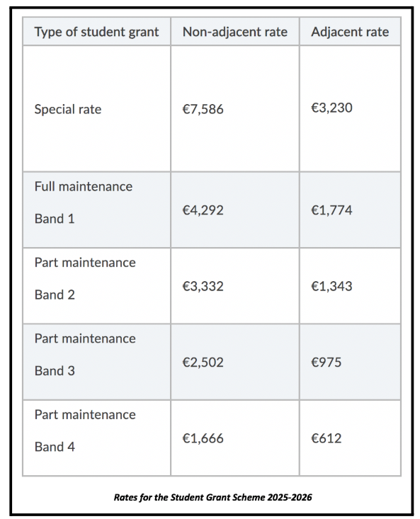This screenshot has height=519, width=420.
Task: Select the €612 adjacent rate value
Action: [326, 438]
